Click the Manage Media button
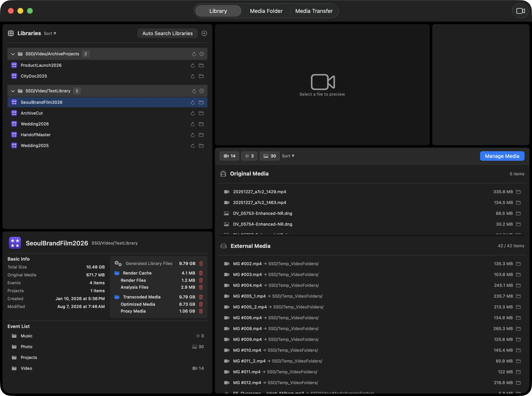The width and height of the screenshot is (532, 396). 502,156
